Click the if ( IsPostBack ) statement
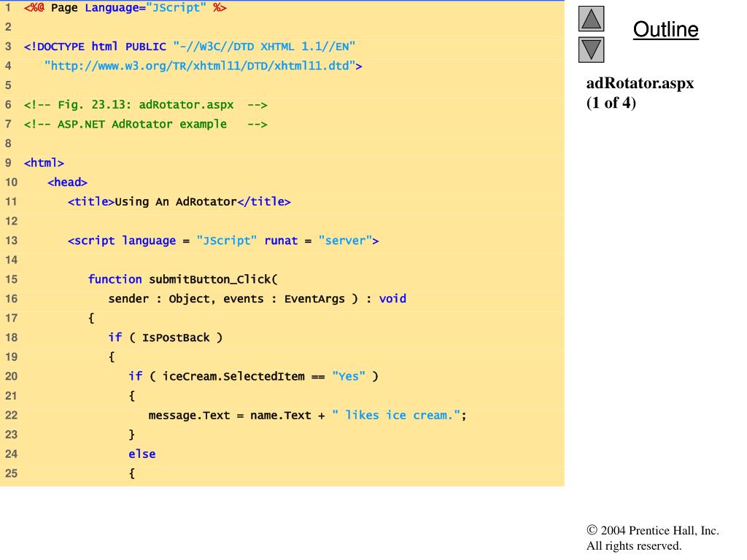 pyautogui.click(x=166, y=338)
